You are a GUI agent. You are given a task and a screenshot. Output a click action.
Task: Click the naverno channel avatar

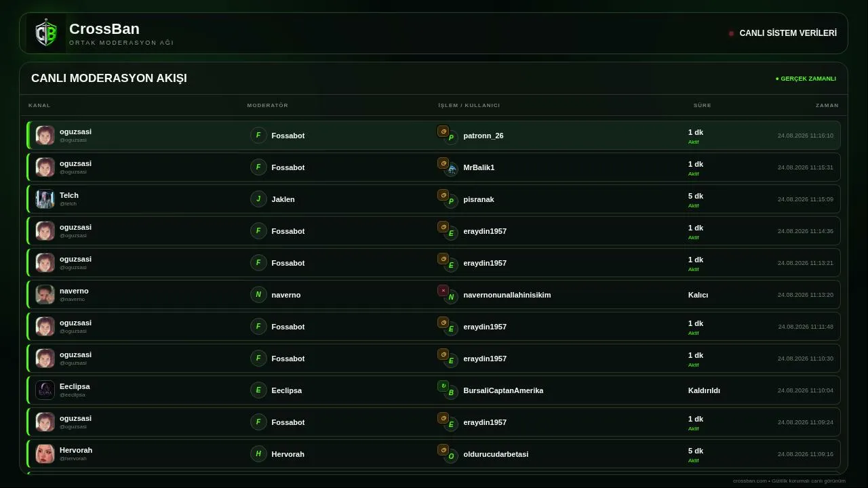(x=45, y=295)
